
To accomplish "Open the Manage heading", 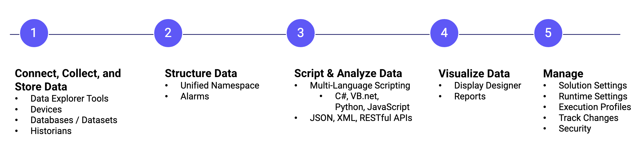I will pyautogui.click(x=563, y=74).
